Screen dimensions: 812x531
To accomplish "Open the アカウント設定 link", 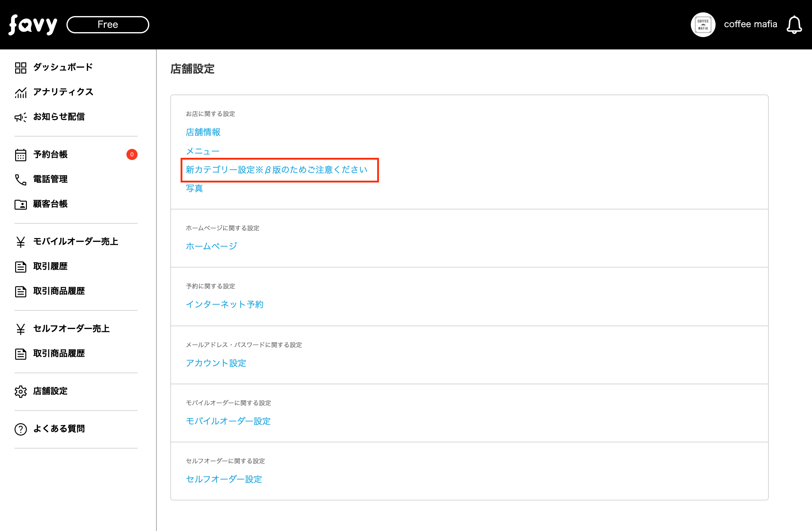I will (x=216, y=363).
